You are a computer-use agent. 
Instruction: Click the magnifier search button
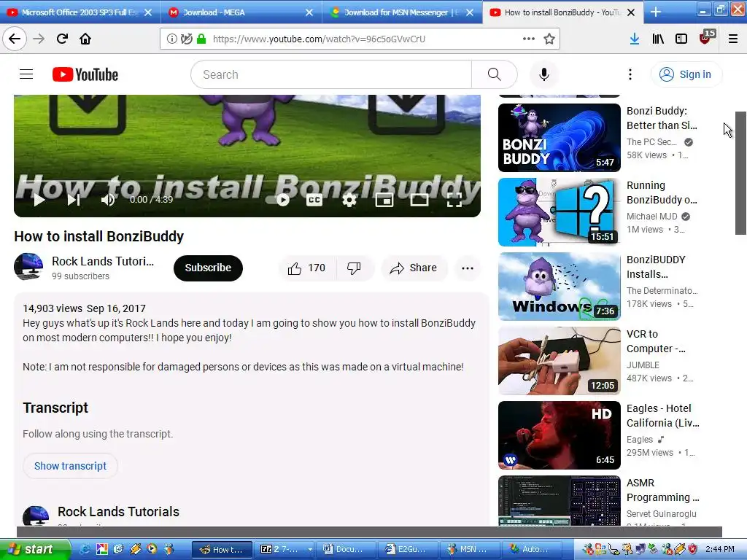(x=494, y=74)
